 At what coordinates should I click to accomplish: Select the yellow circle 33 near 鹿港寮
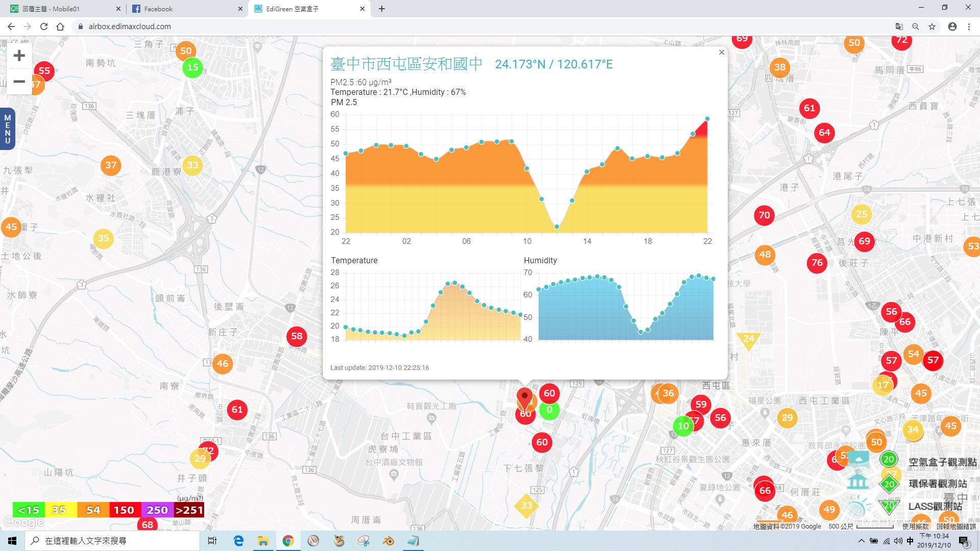[x=192, y=165]
